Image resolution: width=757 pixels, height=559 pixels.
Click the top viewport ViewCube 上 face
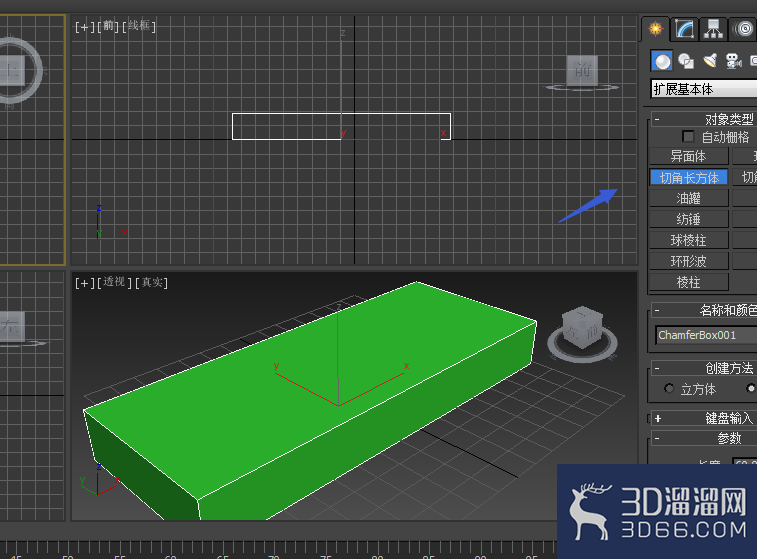pyautogui.click(x=12, y=70)
